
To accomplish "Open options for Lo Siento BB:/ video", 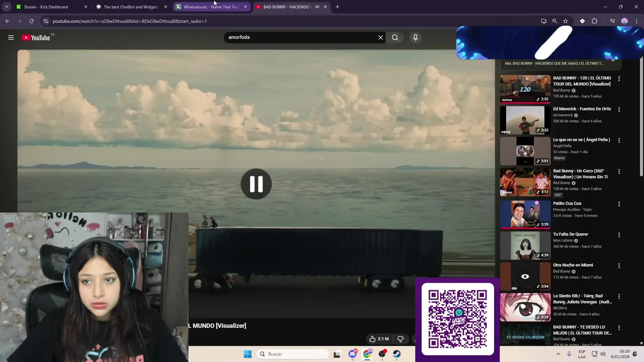I will [619, 297].
